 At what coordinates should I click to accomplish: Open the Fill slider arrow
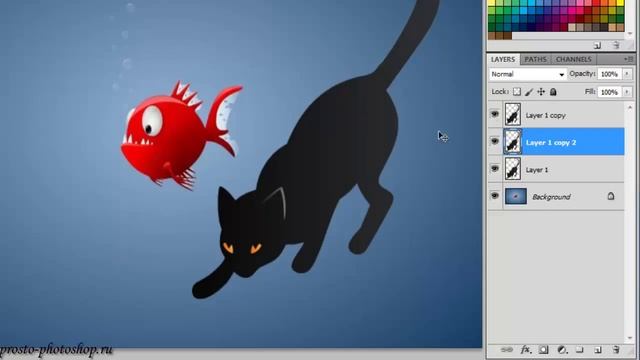point(627,92)
